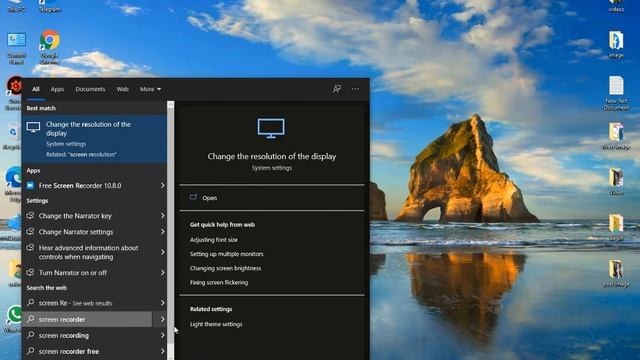This screenshot has height=360, width=640.
Task: Expand arrow beside Change the Narrator key
Action: tap(162, 216)
